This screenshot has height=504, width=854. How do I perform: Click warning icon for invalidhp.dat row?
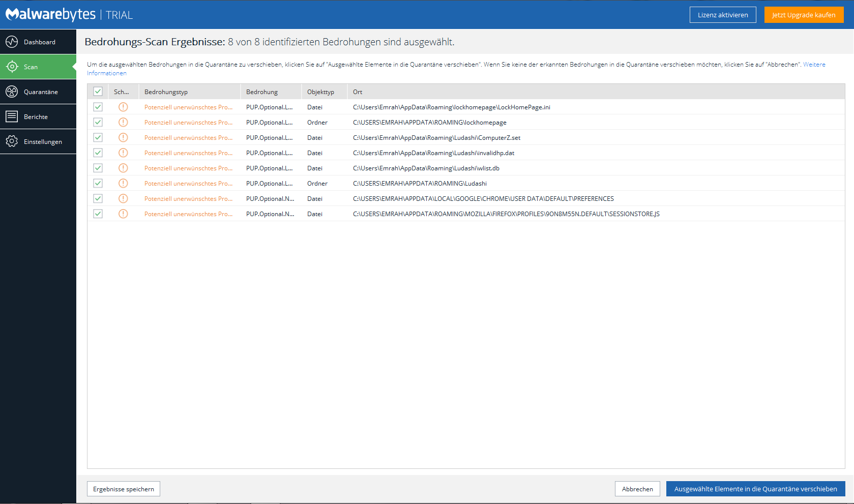click(x=123, y=153)
